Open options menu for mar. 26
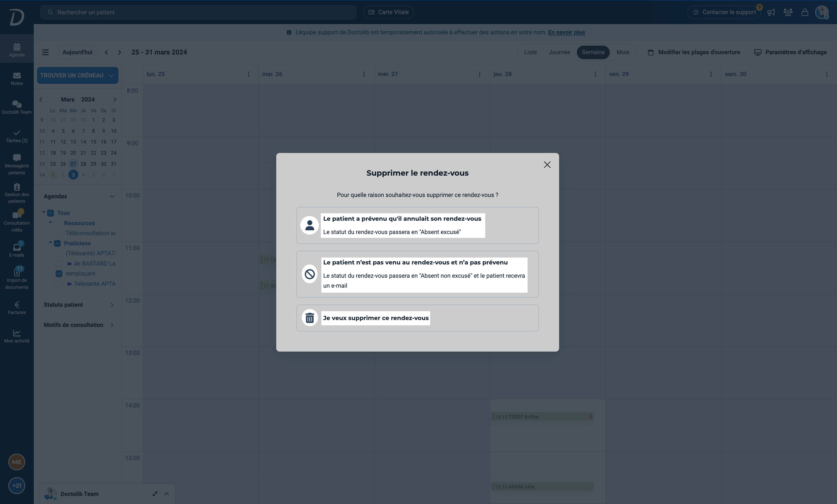Viewport: 837px width, 504px height. pyautogui.click(x=364, y=74)
